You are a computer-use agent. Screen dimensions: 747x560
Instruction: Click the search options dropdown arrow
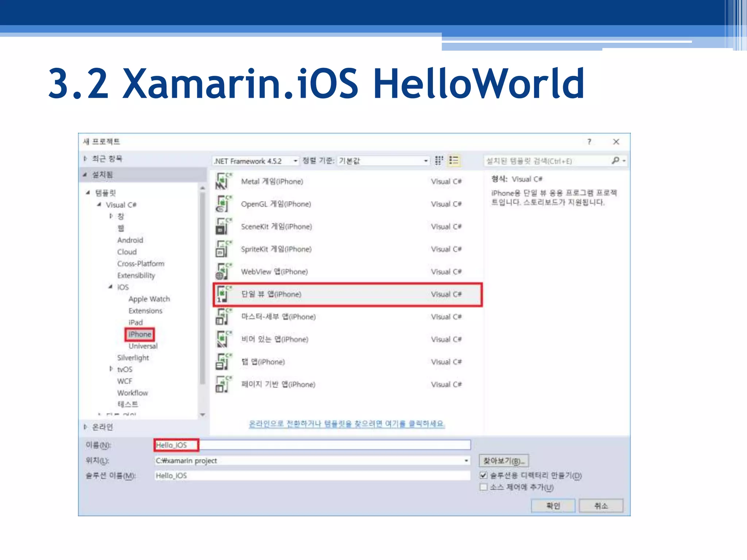pos(624,161)
